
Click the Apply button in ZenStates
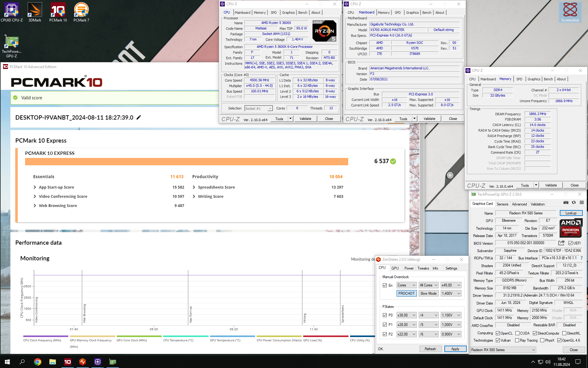pyautogui.click(x=455, y=349)
